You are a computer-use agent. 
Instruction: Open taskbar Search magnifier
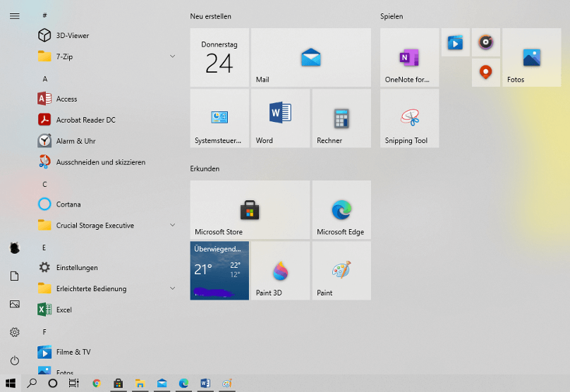pos(32,384)
